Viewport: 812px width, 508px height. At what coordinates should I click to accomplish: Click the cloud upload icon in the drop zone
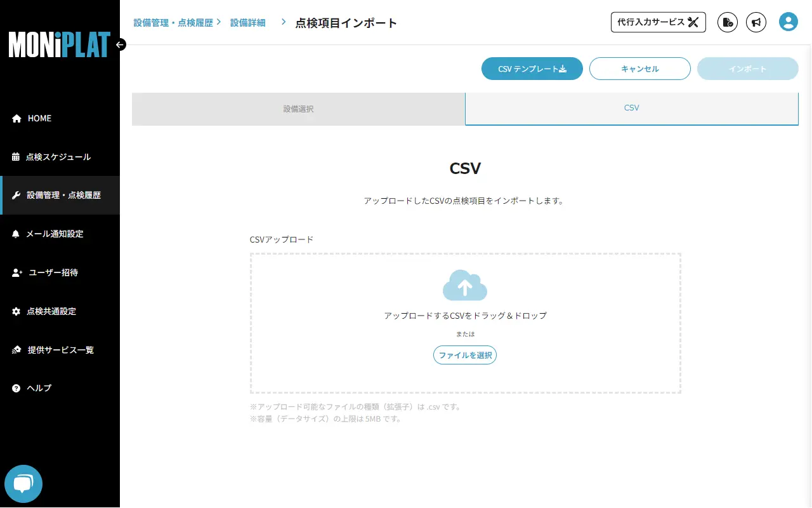pos(465,285)
